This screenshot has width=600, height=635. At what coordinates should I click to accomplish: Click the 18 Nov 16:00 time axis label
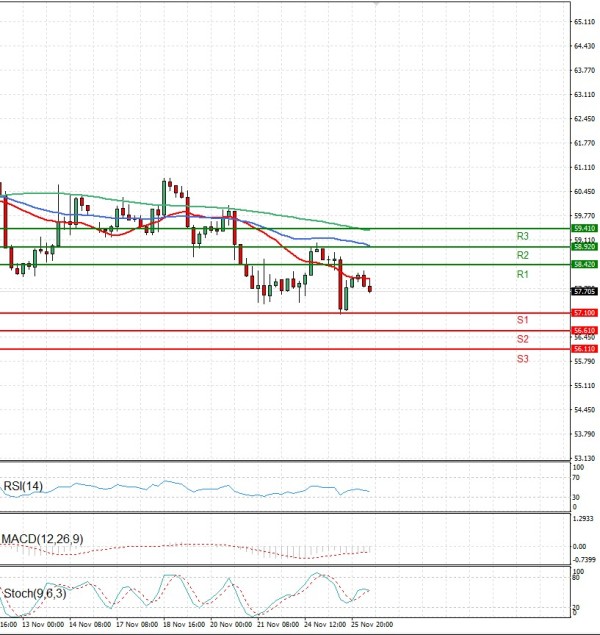[x=182, y=623]
